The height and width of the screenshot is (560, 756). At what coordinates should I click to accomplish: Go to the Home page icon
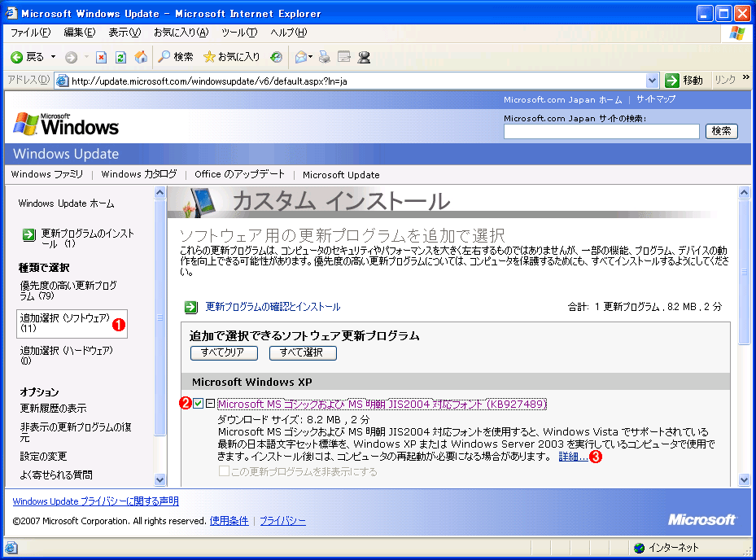pos(141,57)
